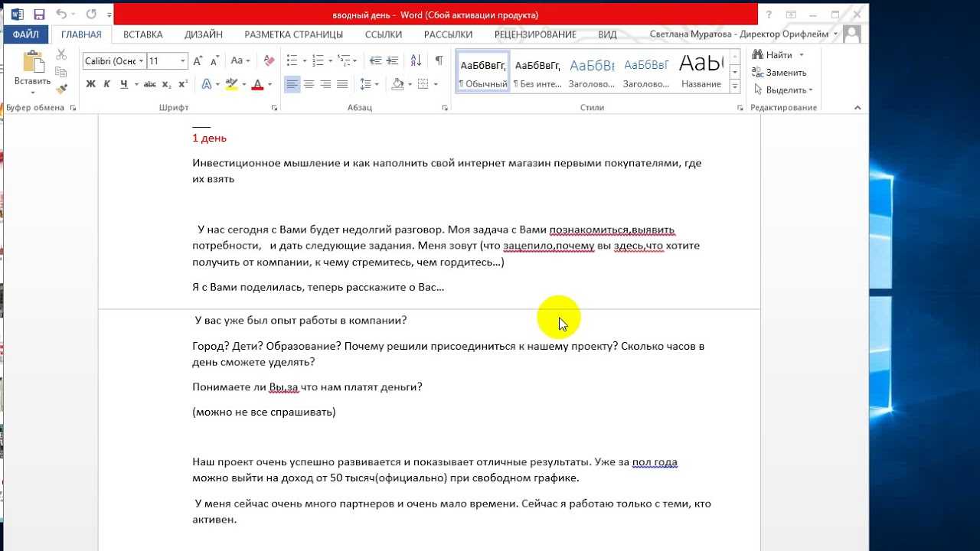This screenshot has height=551, width=980.
Task: Apply yellow text highlight color
Action: (x=231, y=84)
